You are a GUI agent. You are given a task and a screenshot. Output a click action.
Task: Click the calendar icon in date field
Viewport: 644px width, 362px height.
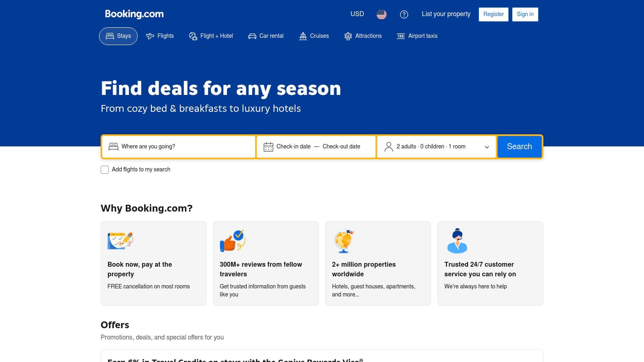pos(268,147)
